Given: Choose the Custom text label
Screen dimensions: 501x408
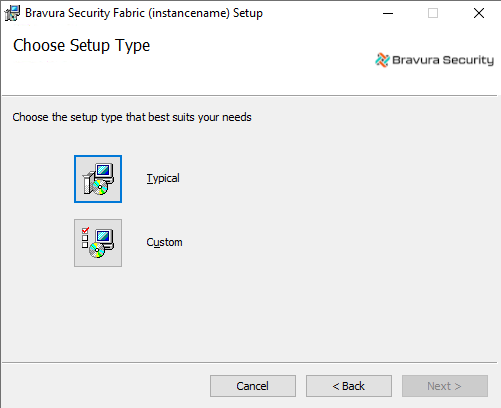Looking at the screenshot, I should click(164, 242).
